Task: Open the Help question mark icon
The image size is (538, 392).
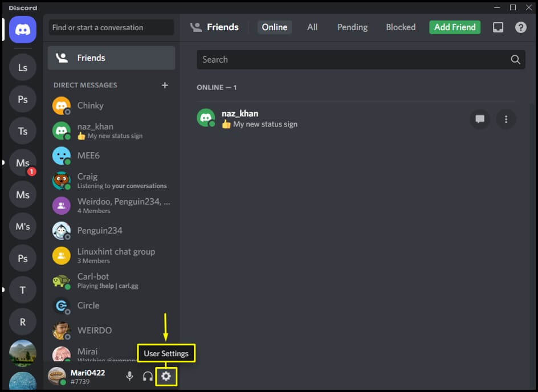Action: [x=520, y=27]
